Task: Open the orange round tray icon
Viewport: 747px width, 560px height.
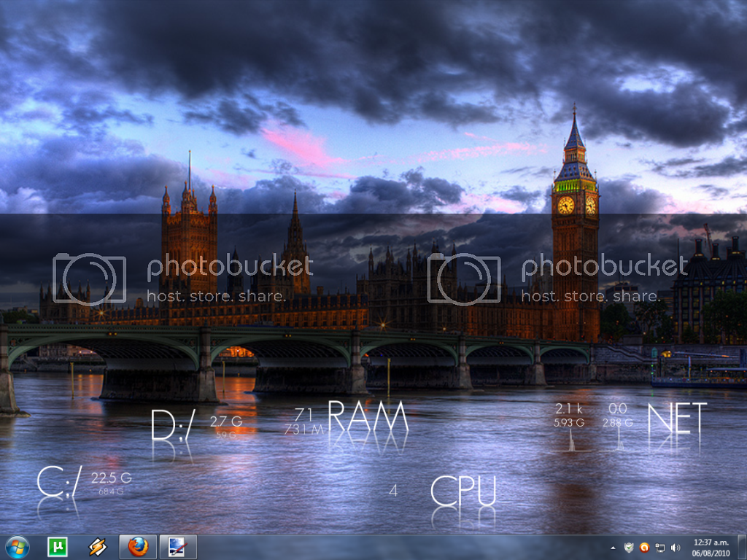Action: tap(644, 547)
